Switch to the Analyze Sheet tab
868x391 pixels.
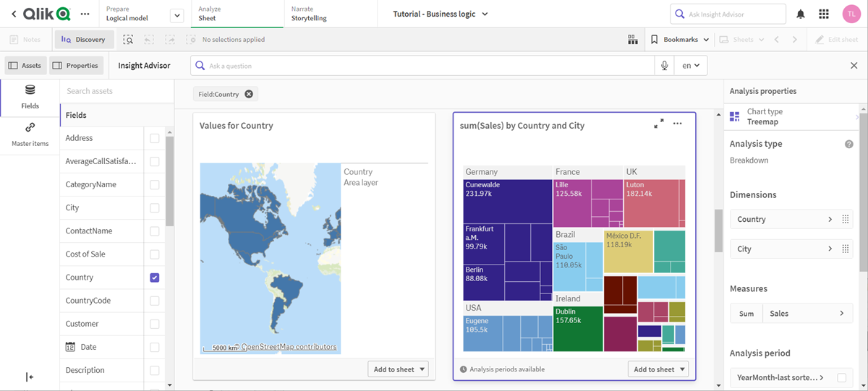[237, 14]
